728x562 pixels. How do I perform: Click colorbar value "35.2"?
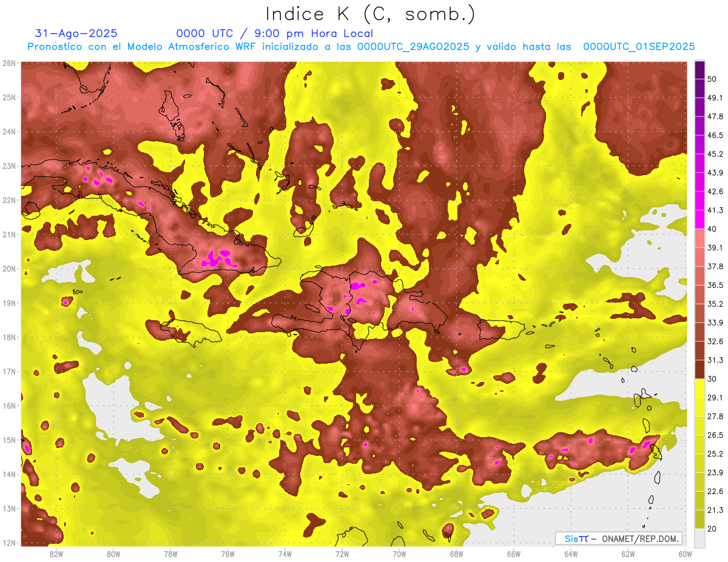[x=715, y=304]
